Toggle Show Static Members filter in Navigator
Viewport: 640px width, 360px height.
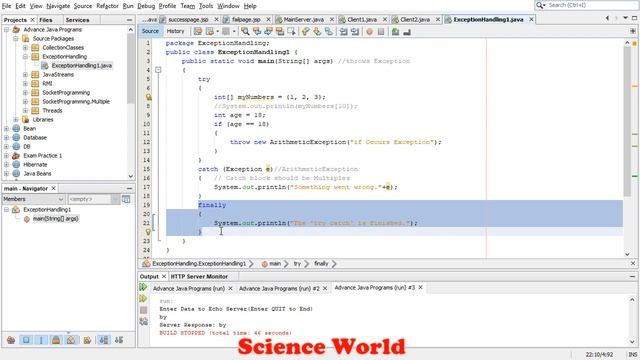pos(41,340)
